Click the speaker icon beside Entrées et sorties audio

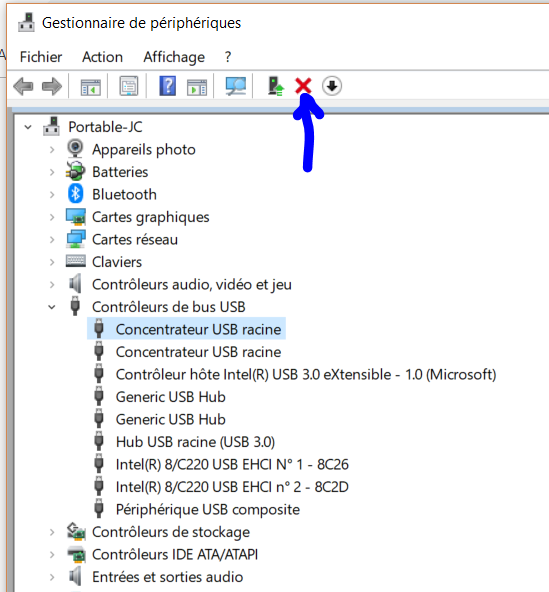click(x=75, y=576)
